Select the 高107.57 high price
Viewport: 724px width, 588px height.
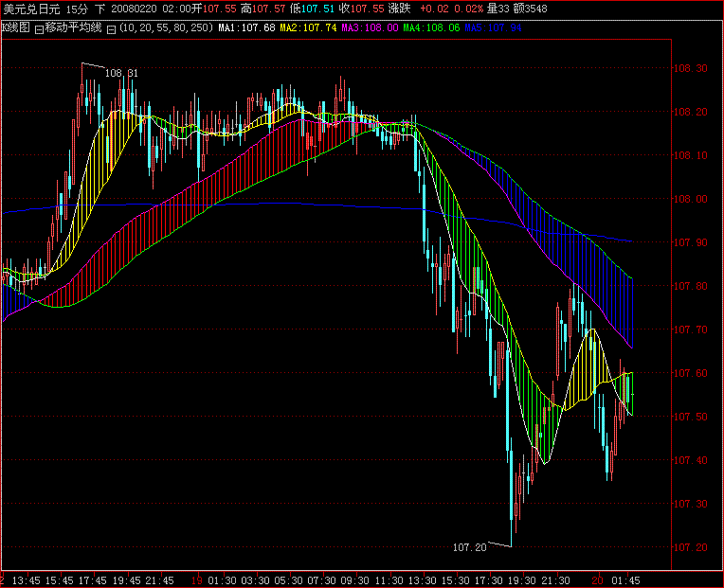[263, 9]
